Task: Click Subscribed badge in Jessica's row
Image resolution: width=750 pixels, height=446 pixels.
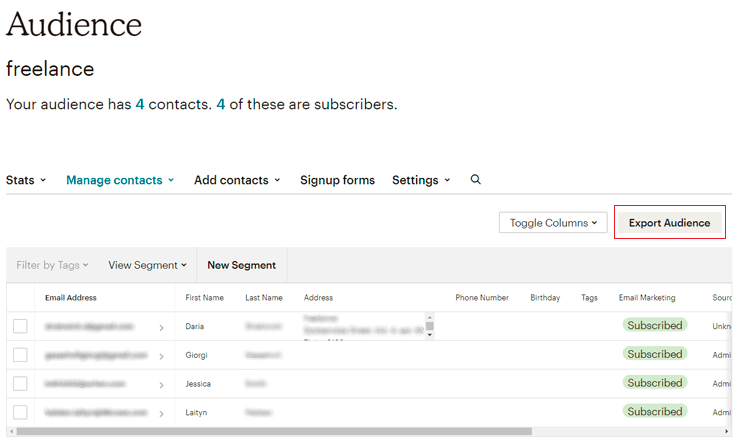Action: [655, 382]
